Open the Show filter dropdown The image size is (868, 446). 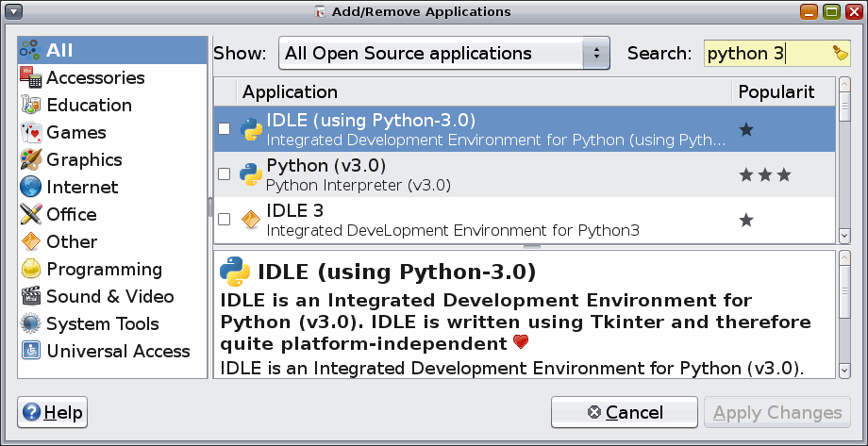(443, 54)
